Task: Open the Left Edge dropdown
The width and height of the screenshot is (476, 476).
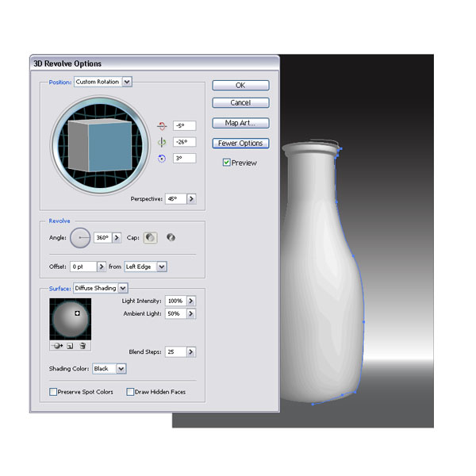Action: pyautogui.click(x=162, y=267)
